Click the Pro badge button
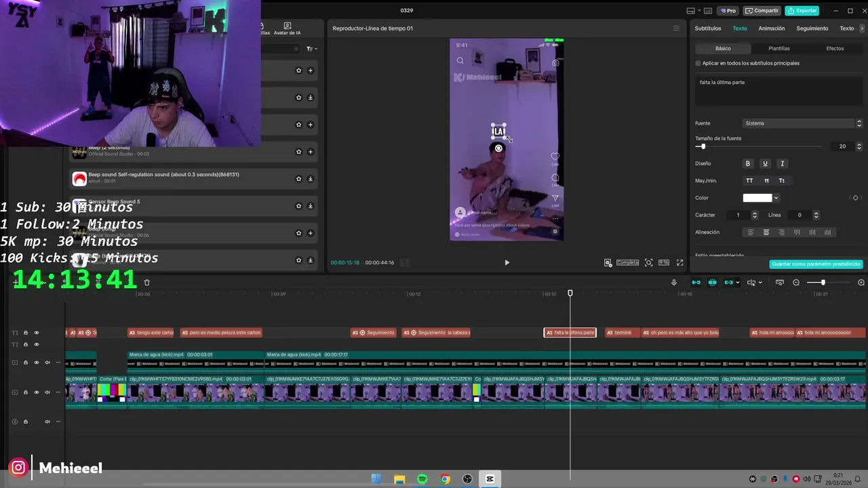The height and width of the screenshot is (488, 868). (x=728, y=11)
